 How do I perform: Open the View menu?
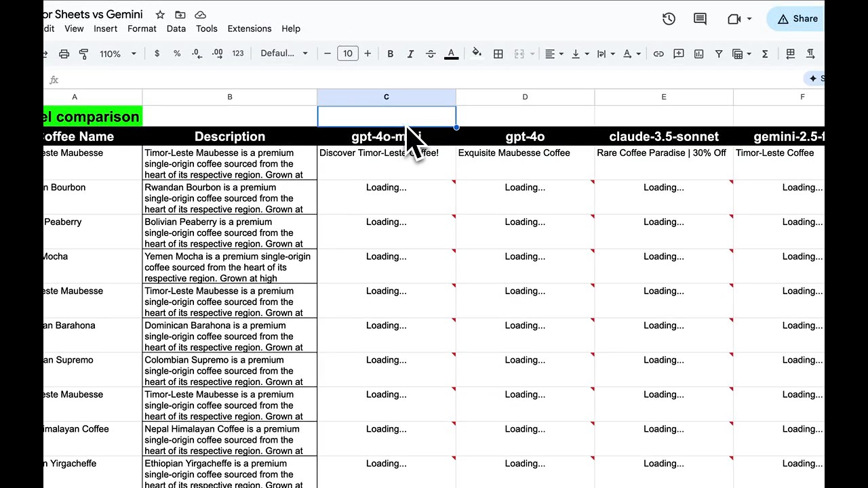coord(74,28)
